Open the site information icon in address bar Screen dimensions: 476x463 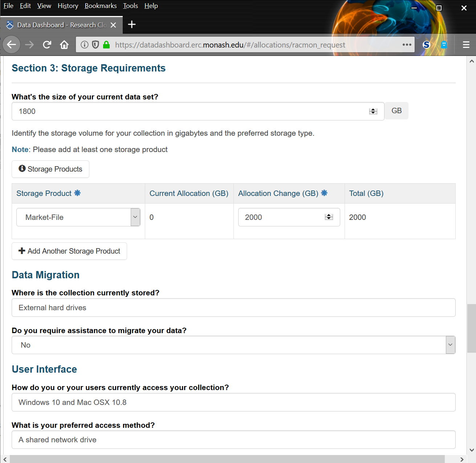point(85,45)
